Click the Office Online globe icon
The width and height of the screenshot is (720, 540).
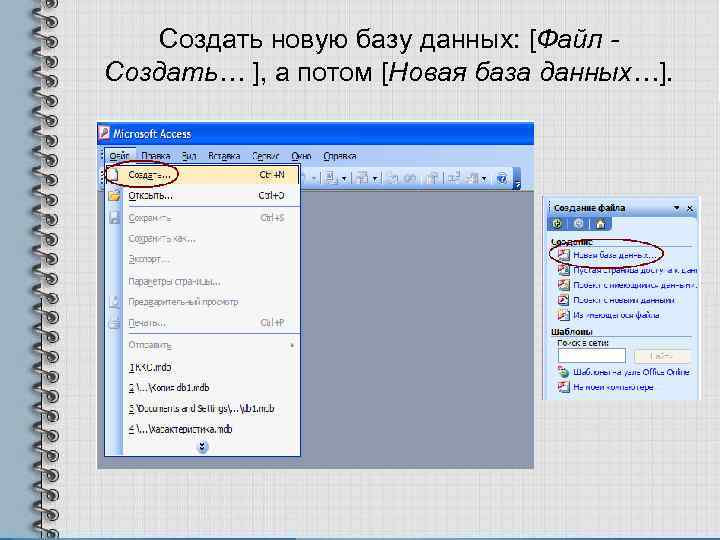[x=563, y=372]
